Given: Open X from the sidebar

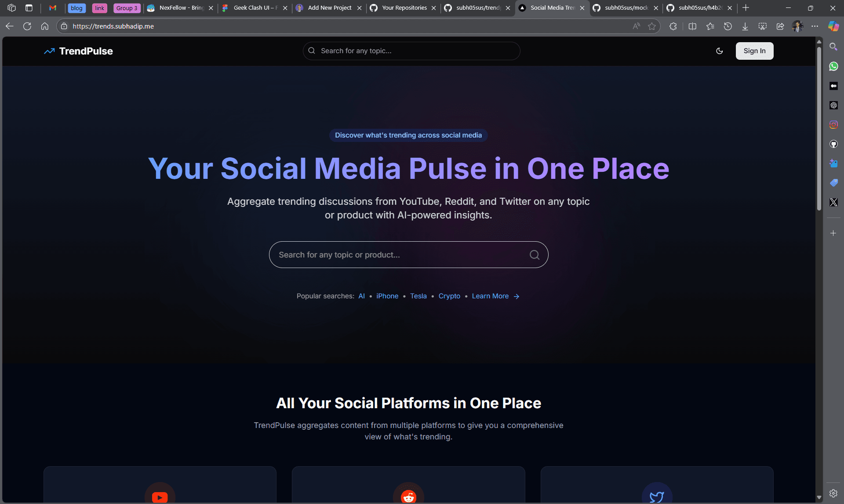Looking at the screenshot, I should click(833, 202).
